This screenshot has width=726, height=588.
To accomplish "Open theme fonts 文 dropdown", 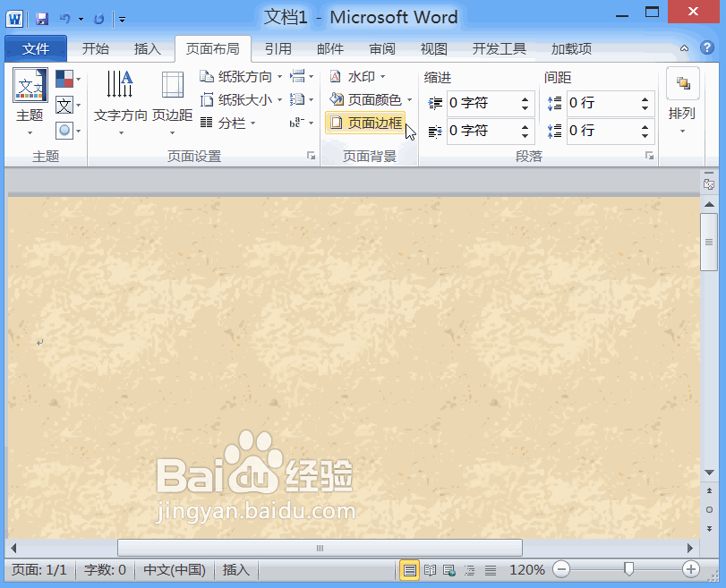I will [x=68, y=105].
